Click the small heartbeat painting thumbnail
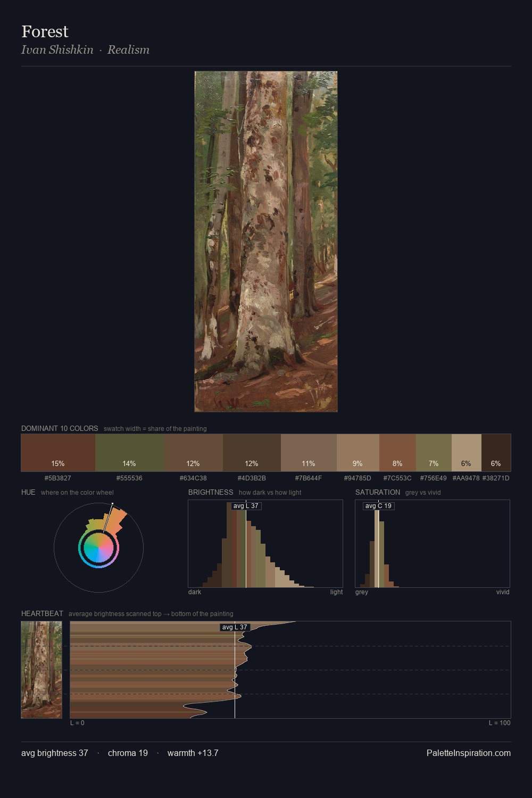The image size is (532, 798). pyautogui.click(x=41, y=670)
